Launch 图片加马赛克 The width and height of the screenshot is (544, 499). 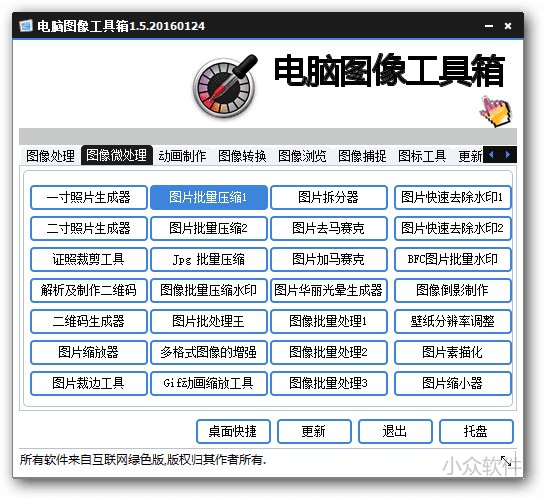point(329,259)
